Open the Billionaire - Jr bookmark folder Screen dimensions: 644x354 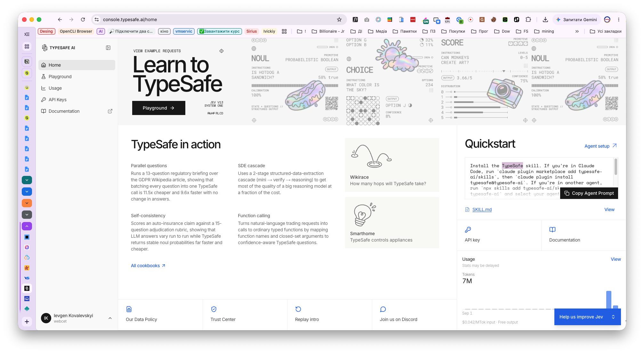328,31
